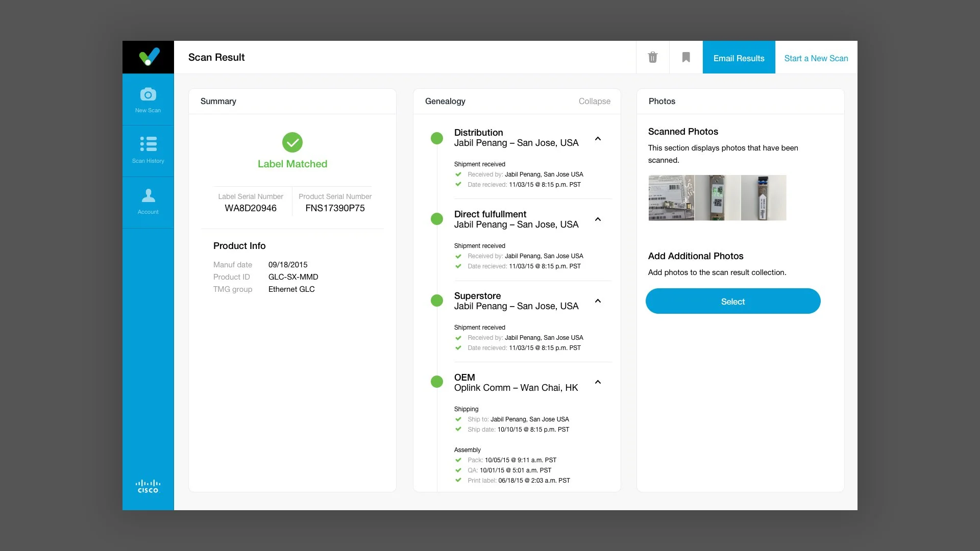Click Start a New Scan link
The height and width of the screenshot is (551, 980).
click(x=816, y=58)
